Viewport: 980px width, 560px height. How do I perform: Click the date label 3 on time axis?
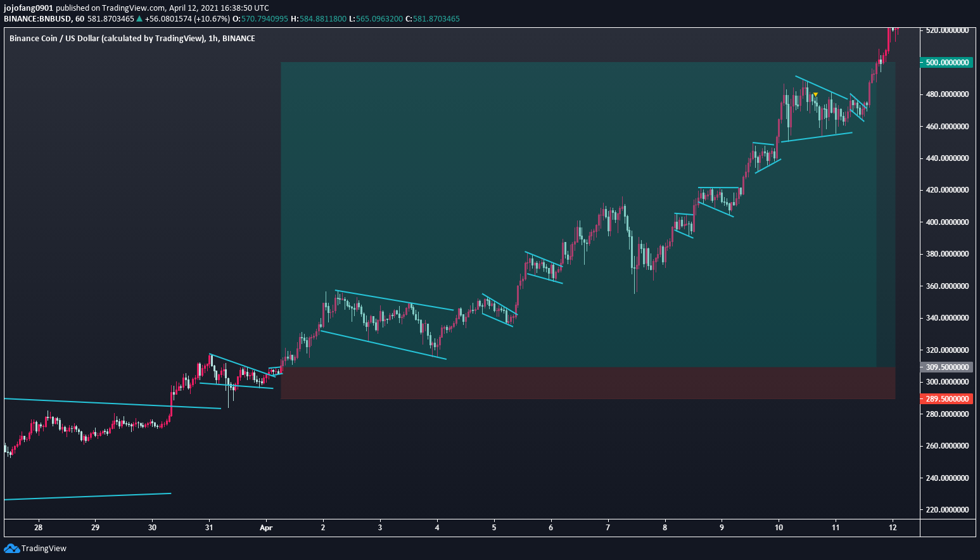380,527
